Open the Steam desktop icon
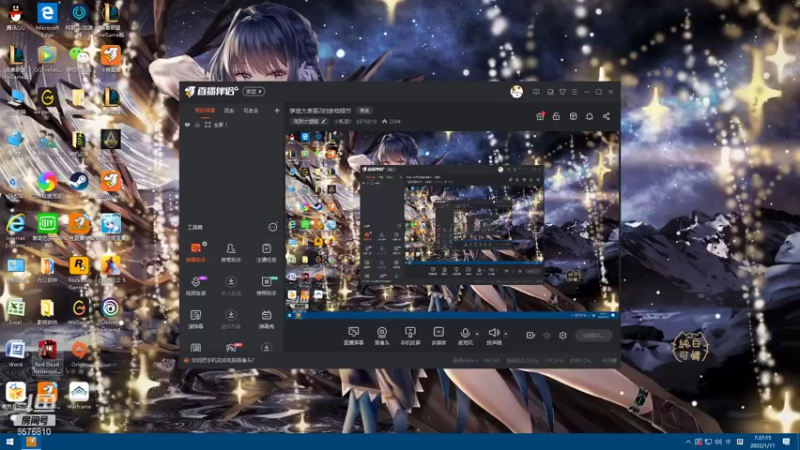The image size is (800, 450). coord(79,185)
